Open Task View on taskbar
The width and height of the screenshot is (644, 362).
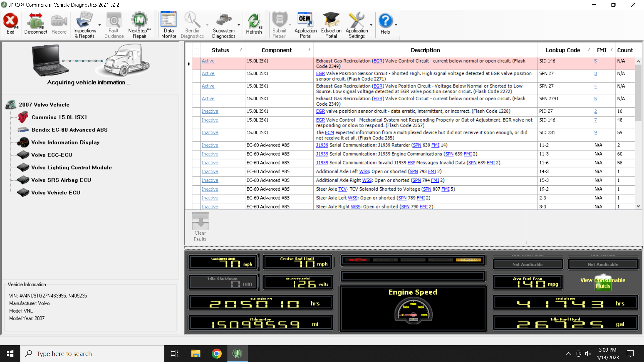[174, 354]
